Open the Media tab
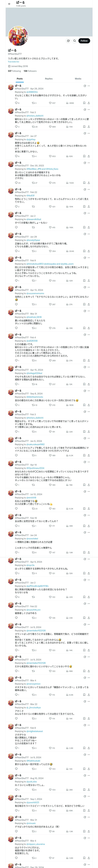This screenshot has width=98, height=868. (x=78, y=79)
